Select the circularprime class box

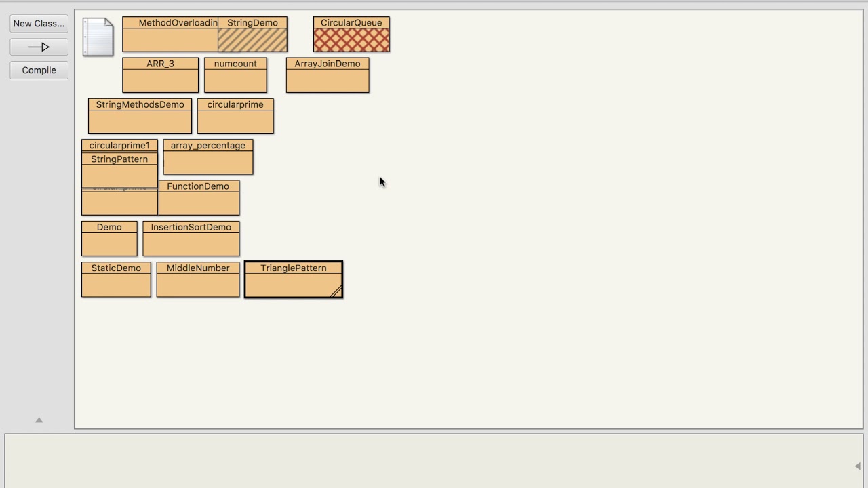pyautogui.click(x=235, y=116)
